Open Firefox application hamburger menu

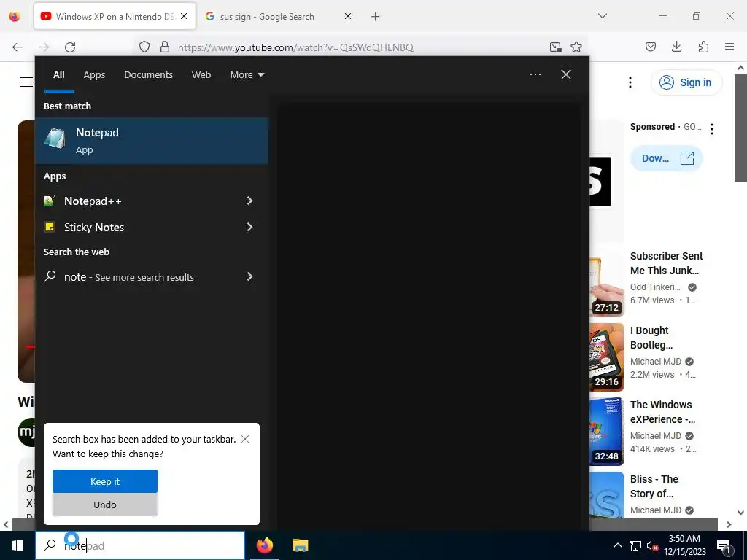(x=729, y=47)
